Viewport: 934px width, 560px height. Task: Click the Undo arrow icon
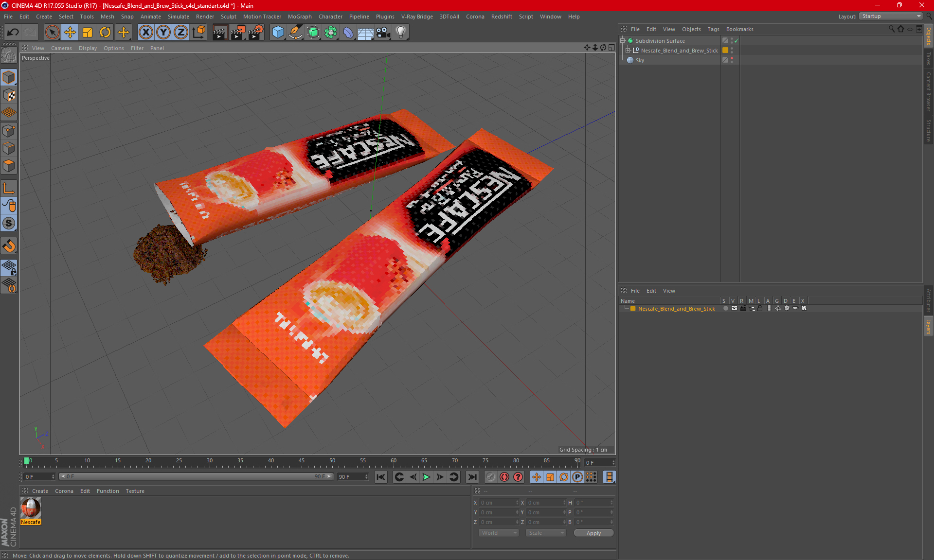[13, 33]
